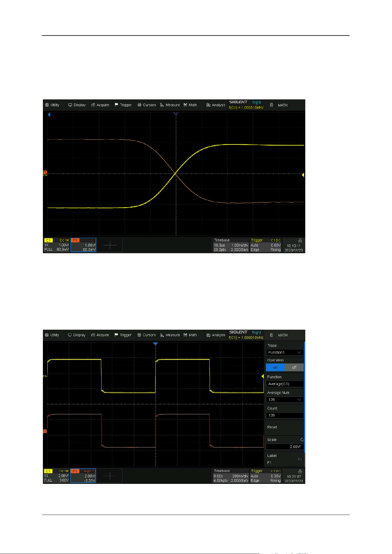Click the yellow trigger level arrow in upper screenshot
392x554 pixels.
click(x=303, y=175)
